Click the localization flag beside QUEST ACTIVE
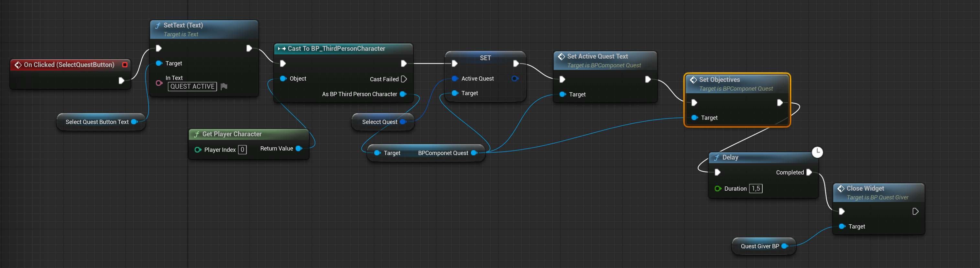 (x=224, y=87)
